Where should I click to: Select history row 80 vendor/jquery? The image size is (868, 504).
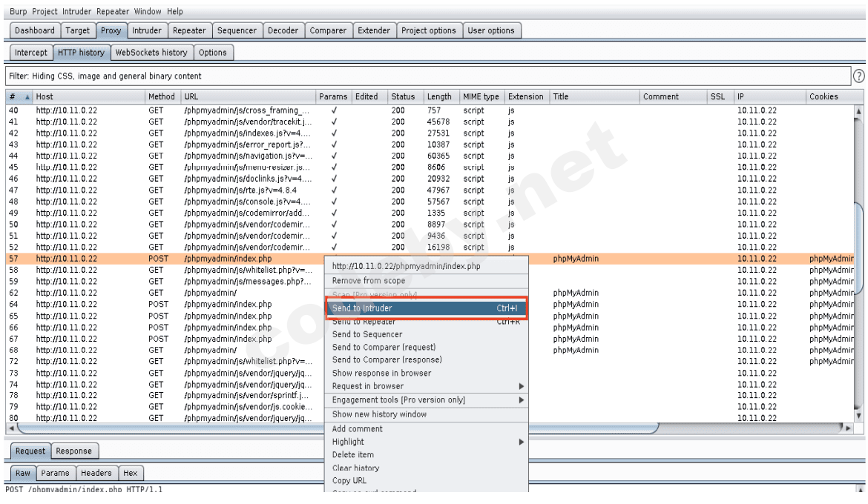(x=430, y=418)
